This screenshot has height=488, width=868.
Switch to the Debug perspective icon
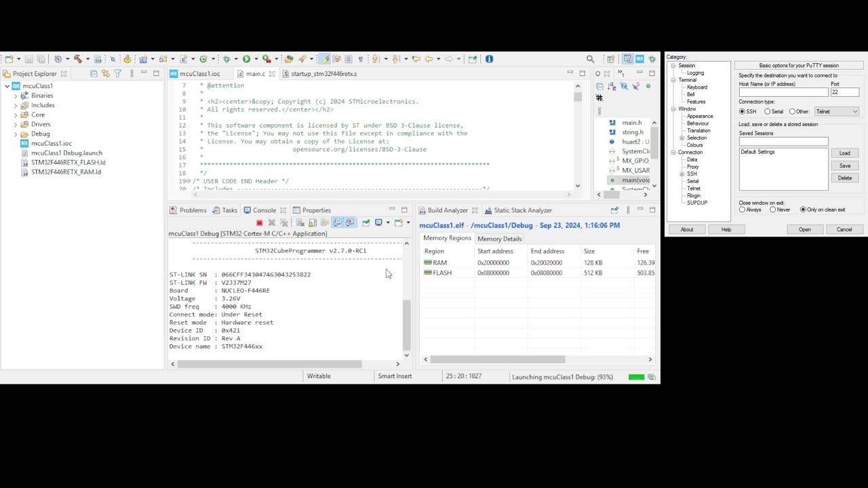coord(652,59)
